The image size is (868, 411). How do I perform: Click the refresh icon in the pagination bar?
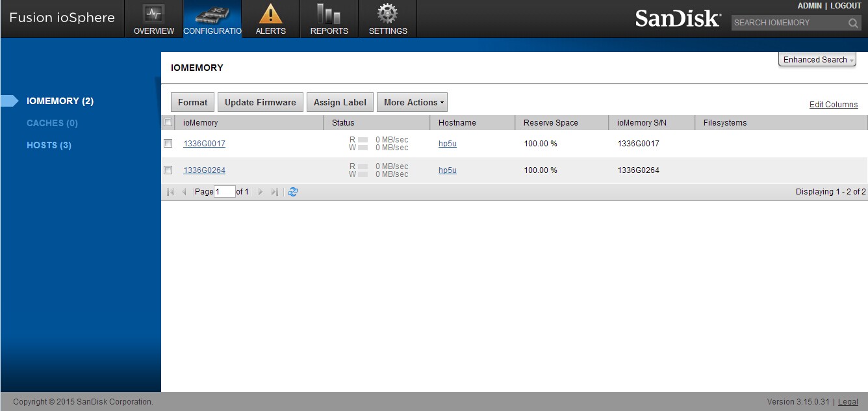293,192
